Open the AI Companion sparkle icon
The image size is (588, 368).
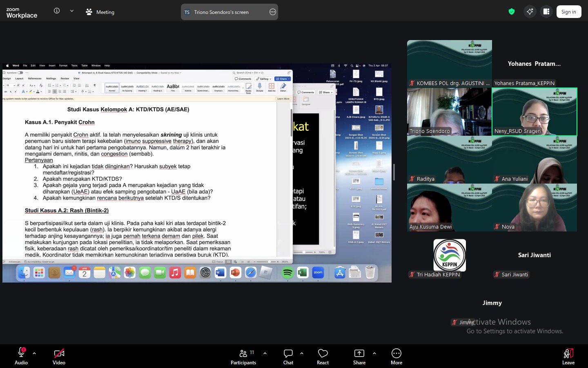530,12
